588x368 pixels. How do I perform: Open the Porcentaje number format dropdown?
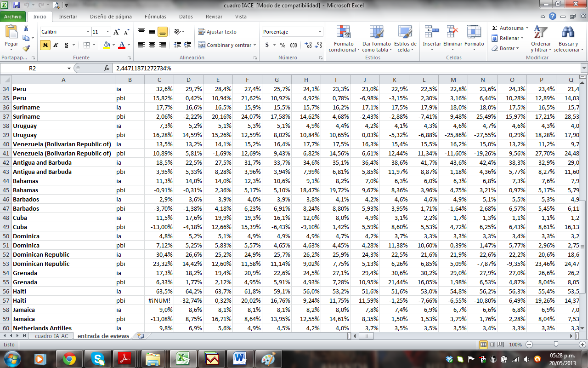coord(320,32)
